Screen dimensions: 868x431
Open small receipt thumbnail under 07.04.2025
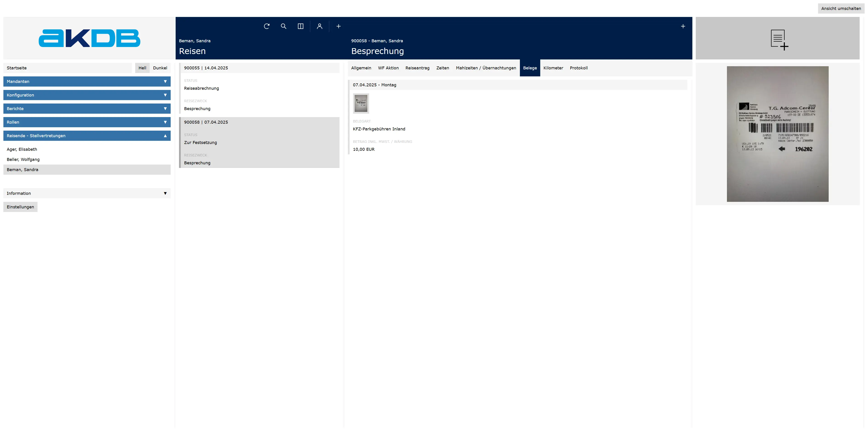point(361,104)
